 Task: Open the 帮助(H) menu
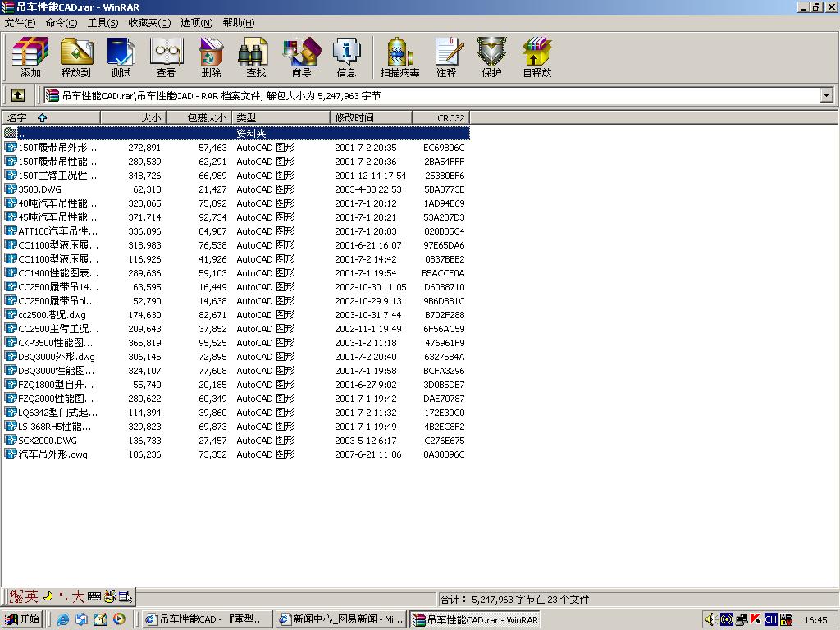[239, 22]
